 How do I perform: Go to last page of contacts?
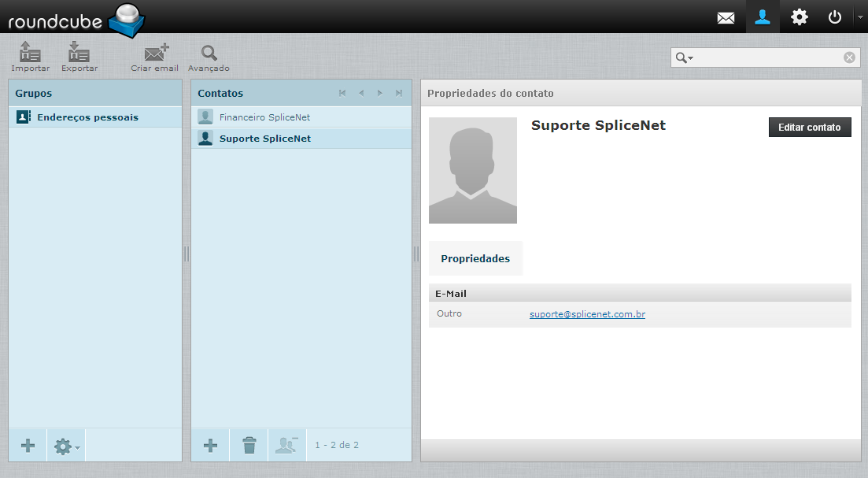click(x=398, y=93)
